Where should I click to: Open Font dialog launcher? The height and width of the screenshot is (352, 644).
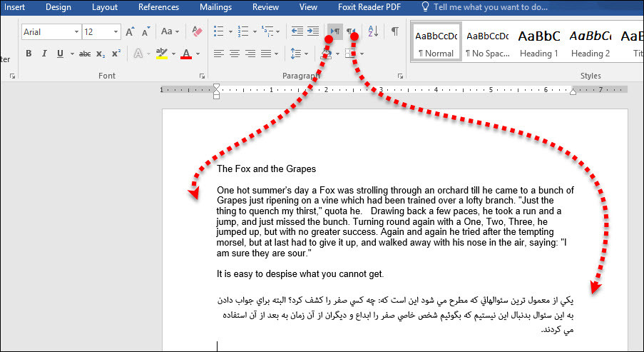point(202,76)
